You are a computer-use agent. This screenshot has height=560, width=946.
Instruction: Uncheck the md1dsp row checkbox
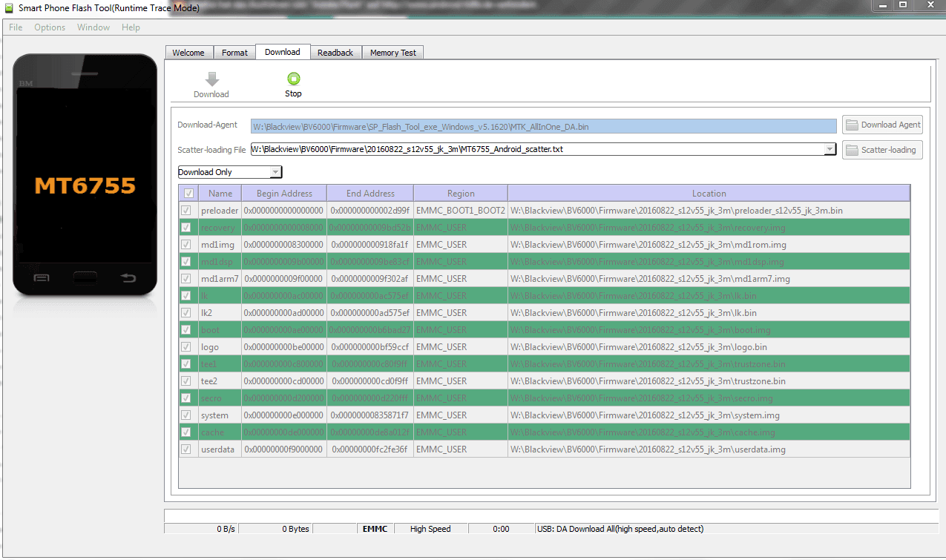click(185, 262)
